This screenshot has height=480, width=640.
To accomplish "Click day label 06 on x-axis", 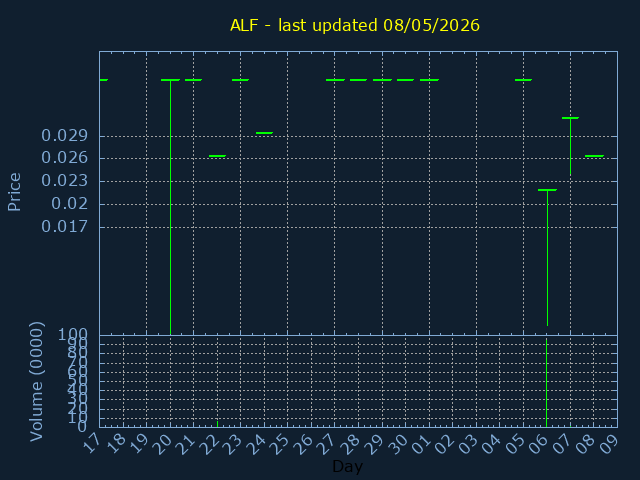I will click(x=540, y=444).
